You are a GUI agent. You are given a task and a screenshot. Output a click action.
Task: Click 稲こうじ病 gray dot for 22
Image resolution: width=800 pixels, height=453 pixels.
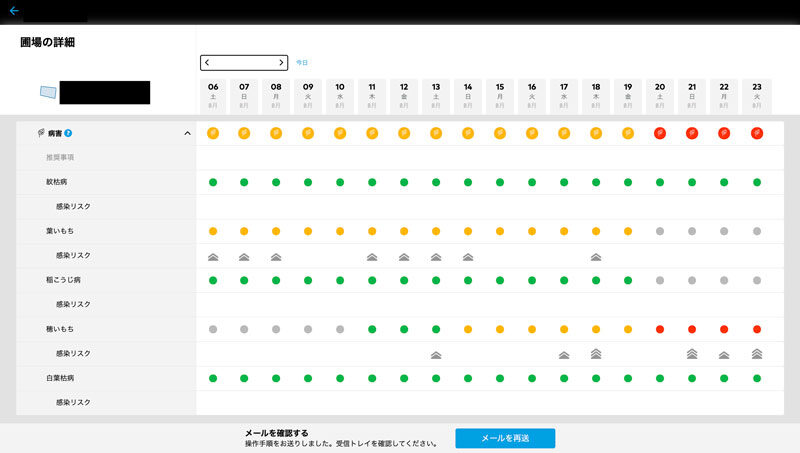tap(724, 280)
